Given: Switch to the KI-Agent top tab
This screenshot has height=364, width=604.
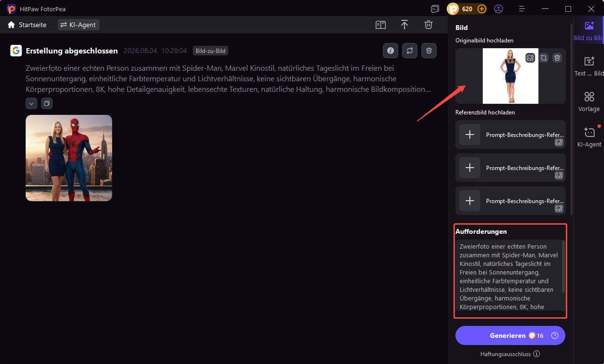Looking at the screenshot, I should click(78, 25).
